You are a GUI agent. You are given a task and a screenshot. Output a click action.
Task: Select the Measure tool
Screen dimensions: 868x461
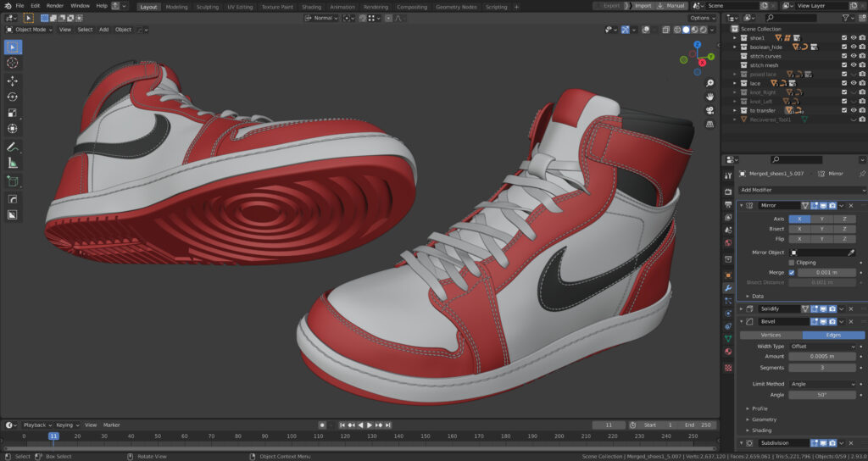12,163
